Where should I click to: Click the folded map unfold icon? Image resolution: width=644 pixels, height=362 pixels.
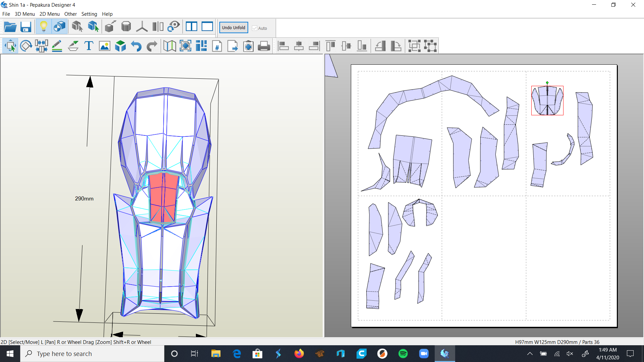[170, 46]
